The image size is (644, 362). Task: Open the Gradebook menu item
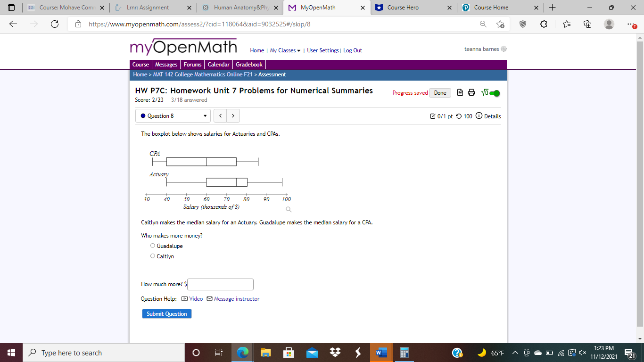(x=249, y=64)
